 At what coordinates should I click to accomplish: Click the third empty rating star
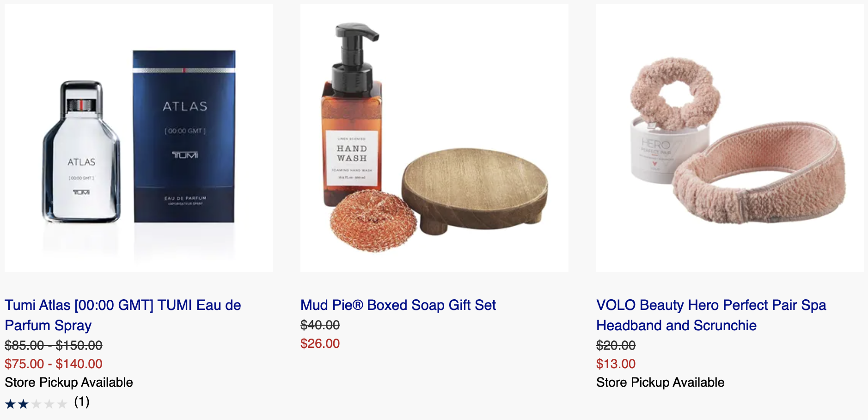pos(36,404)
